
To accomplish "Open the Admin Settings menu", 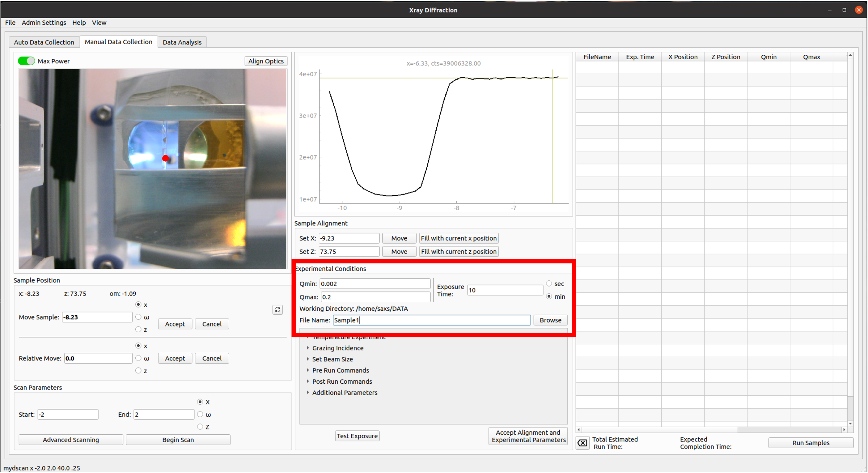I will tap(44, 23).
